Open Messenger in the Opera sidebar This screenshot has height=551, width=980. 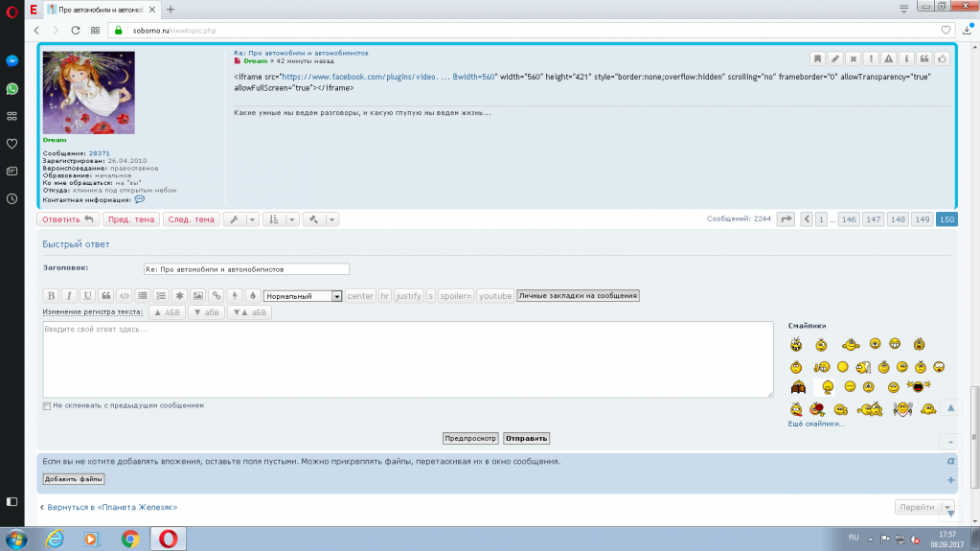tap(11, 60)
